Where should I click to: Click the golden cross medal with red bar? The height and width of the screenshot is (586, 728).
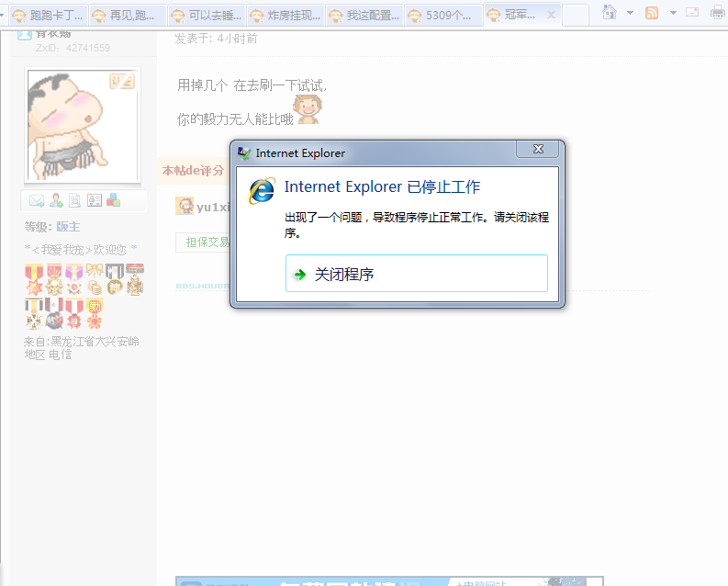[135, 279]
